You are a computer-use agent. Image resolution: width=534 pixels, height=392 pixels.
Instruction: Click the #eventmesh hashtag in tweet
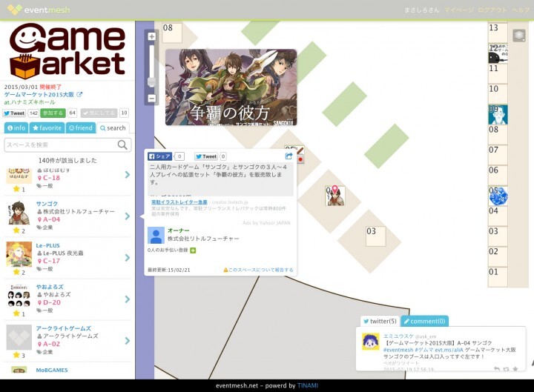398,350
